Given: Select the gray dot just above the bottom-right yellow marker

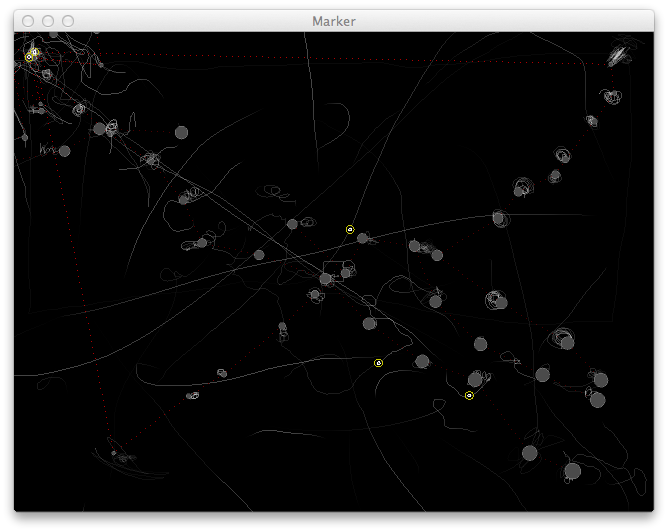Looking at the screenshot, I should [x=474, y=379].
